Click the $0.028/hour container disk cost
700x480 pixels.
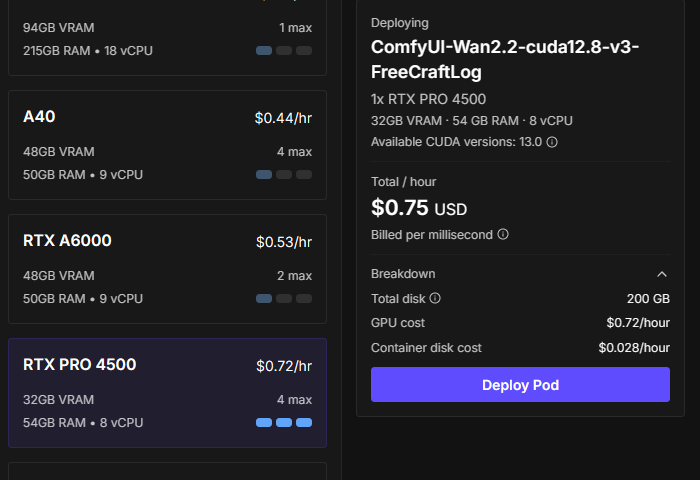(634, 348)
